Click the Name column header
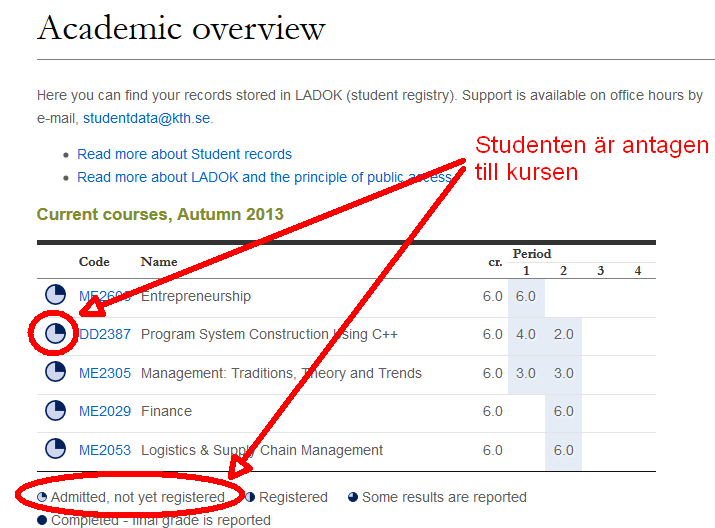Screen dimensions: 715x528 click(159, 261)
